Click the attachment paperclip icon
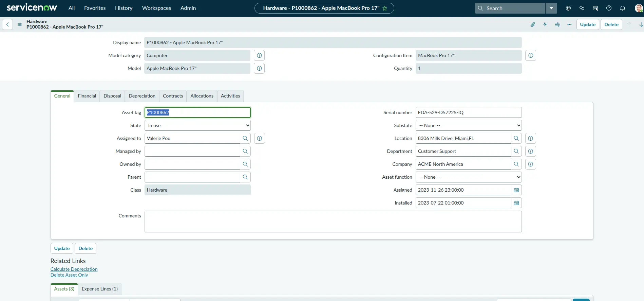The height and width of the screenshot is (301, 644). click(533, 24)
